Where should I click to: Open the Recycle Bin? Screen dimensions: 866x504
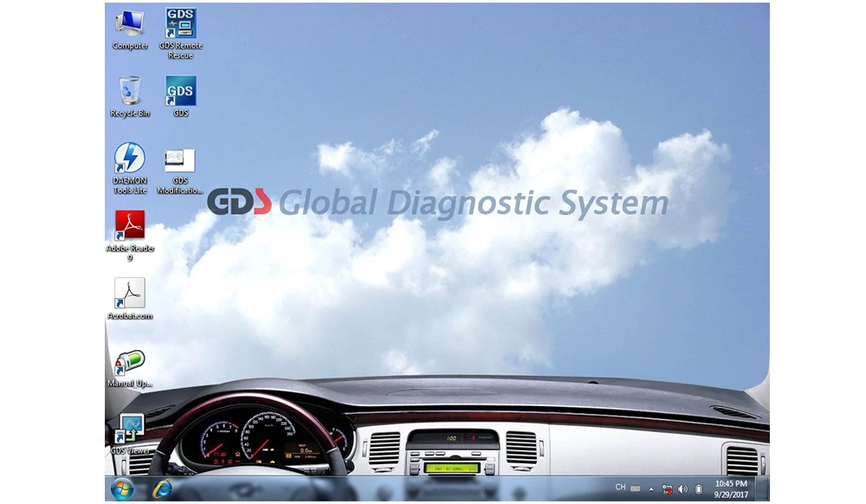(130, 97)
